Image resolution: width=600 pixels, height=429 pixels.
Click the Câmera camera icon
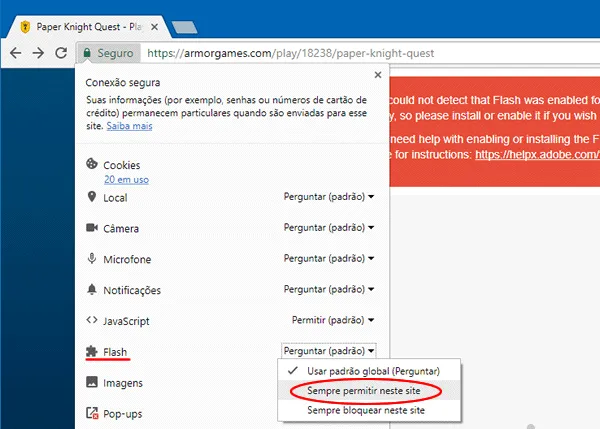pyautogui.click(x=92, y=228)
